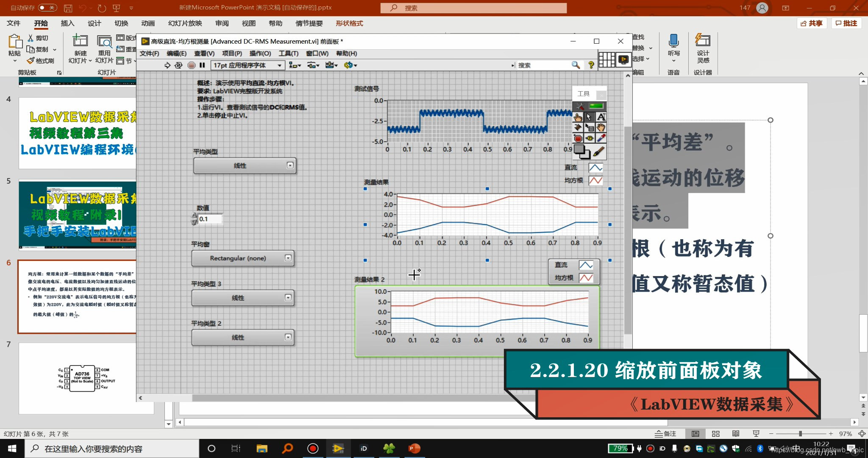Viewport: 868px width, 458px height.
Task: Open the 平均窗 Rectangular (none) dropdown
Action: [242, 258]
